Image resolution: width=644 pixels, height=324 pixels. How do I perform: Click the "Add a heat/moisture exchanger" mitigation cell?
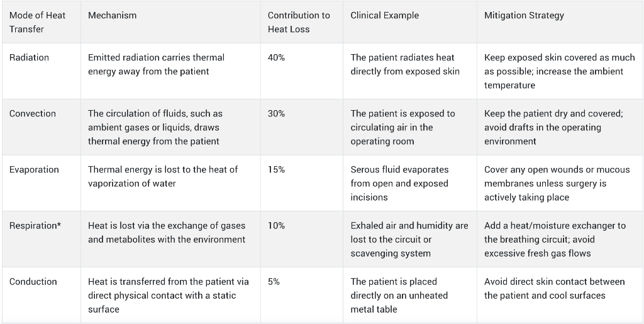(x=555, y=239)
